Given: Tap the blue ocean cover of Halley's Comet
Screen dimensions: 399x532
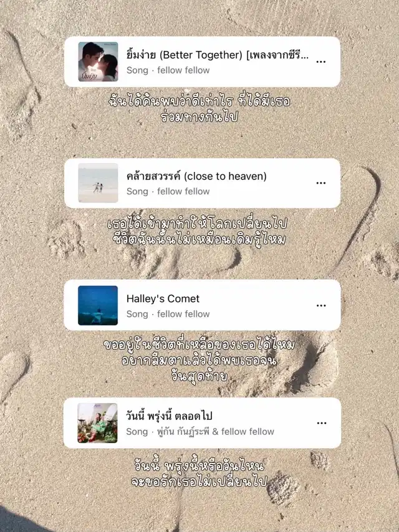Looking at the screenshot, I should [98, 305].
